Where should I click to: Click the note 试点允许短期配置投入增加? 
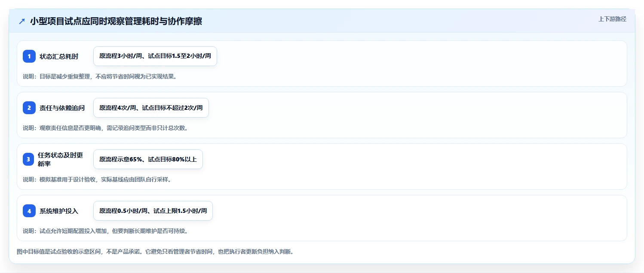[x=105, y=231]
